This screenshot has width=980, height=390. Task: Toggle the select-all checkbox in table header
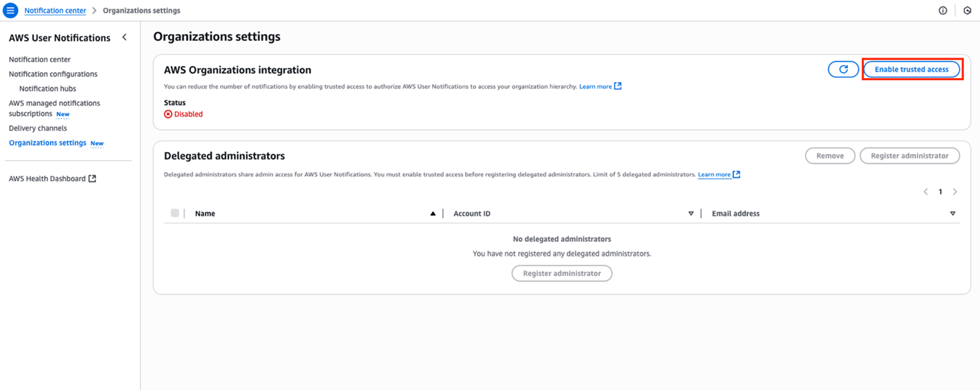[175, 213]
